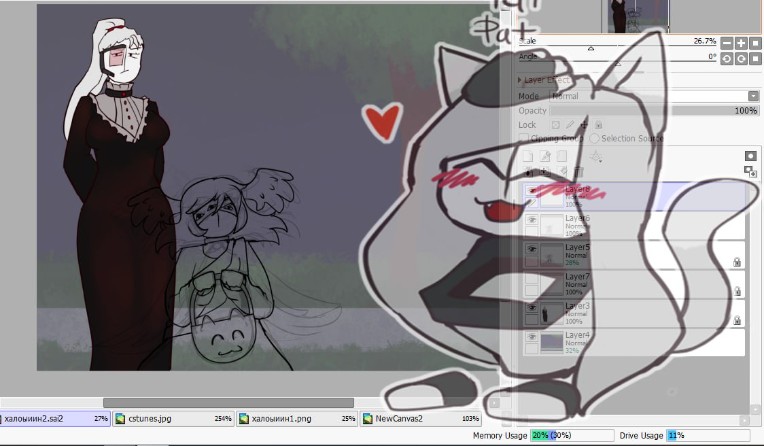The height and width of the screenshot is (446, 764).
Task: Switch to the NewCanvas2 document tab
Action: 420,419
